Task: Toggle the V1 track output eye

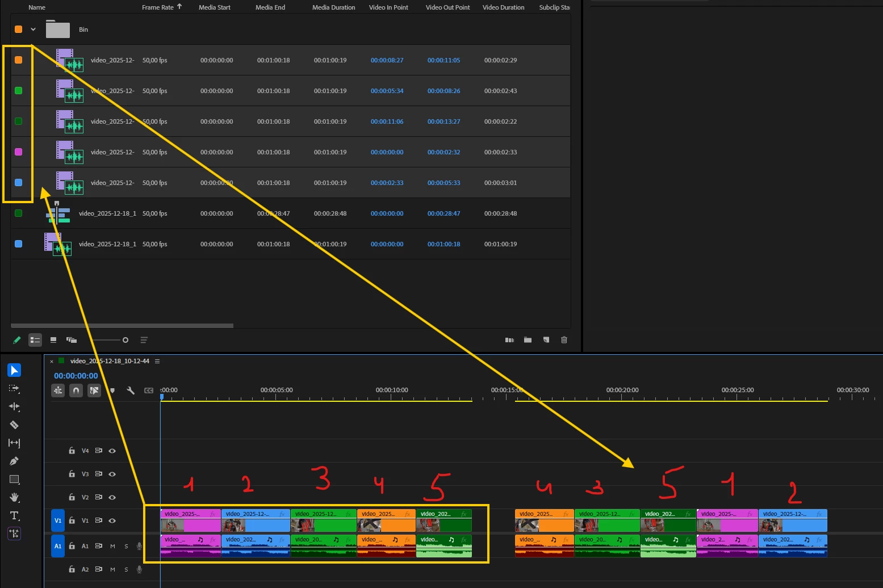Action: click(x=112, y=520)
